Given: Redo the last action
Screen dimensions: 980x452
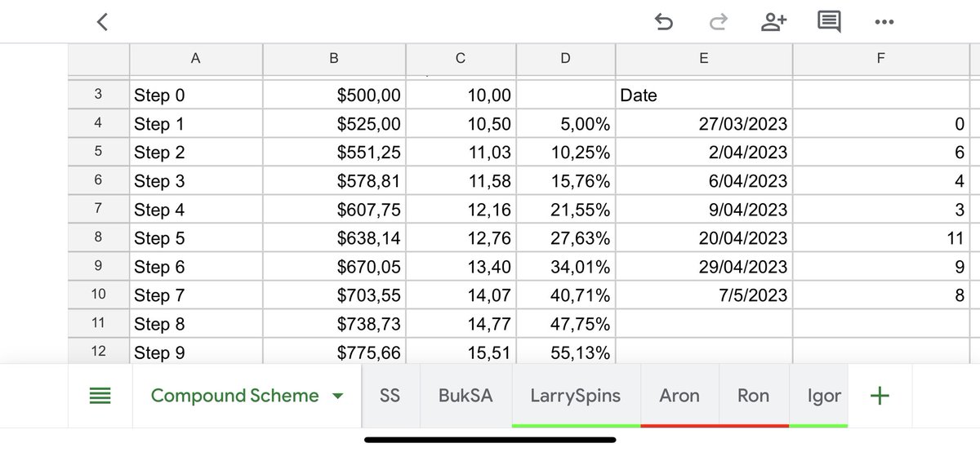Looking at the screenshot, I should click(x=719, y=23).
